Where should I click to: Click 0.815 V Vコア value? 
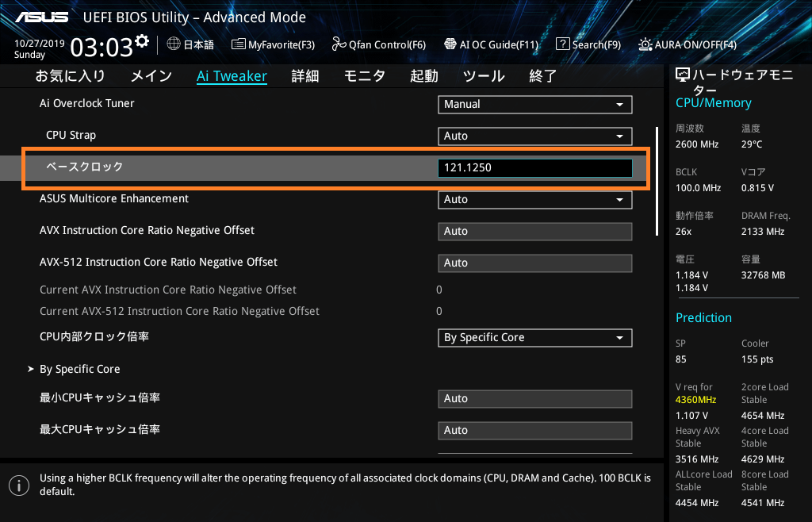[757, 188]
